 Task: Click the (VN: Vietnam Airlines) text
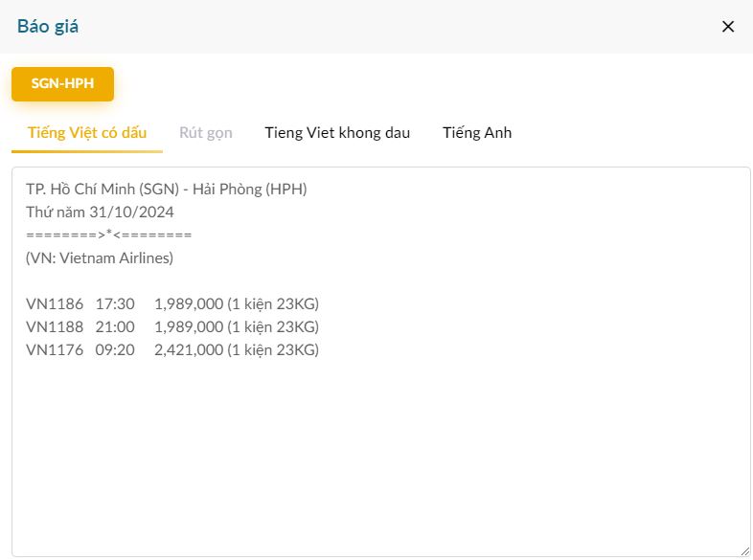[x=100, y=258]
